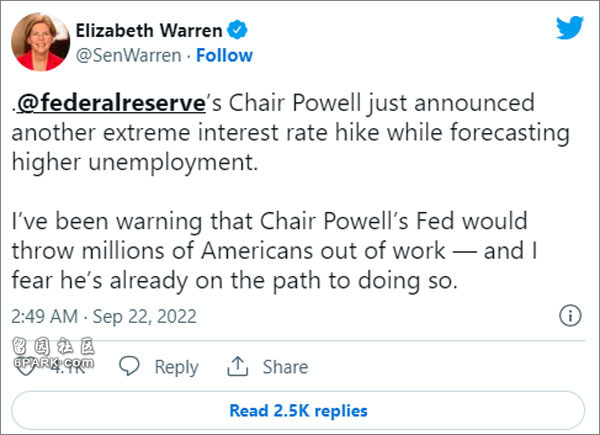Follow the @SenWarren account
This screenshot has height=435, width=600.
224,55
